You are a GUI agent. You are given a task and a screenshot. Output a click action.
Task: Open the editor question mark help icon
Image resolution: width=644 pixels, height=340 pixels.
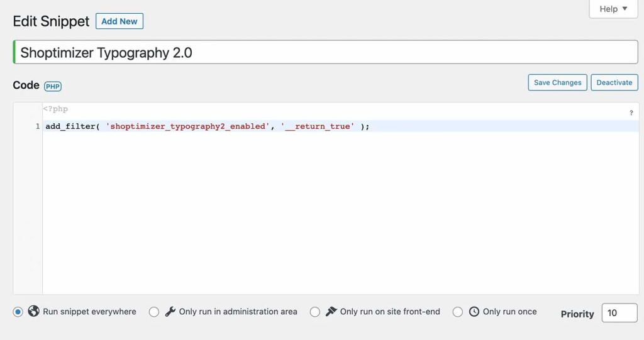click(x=631, y=113)
